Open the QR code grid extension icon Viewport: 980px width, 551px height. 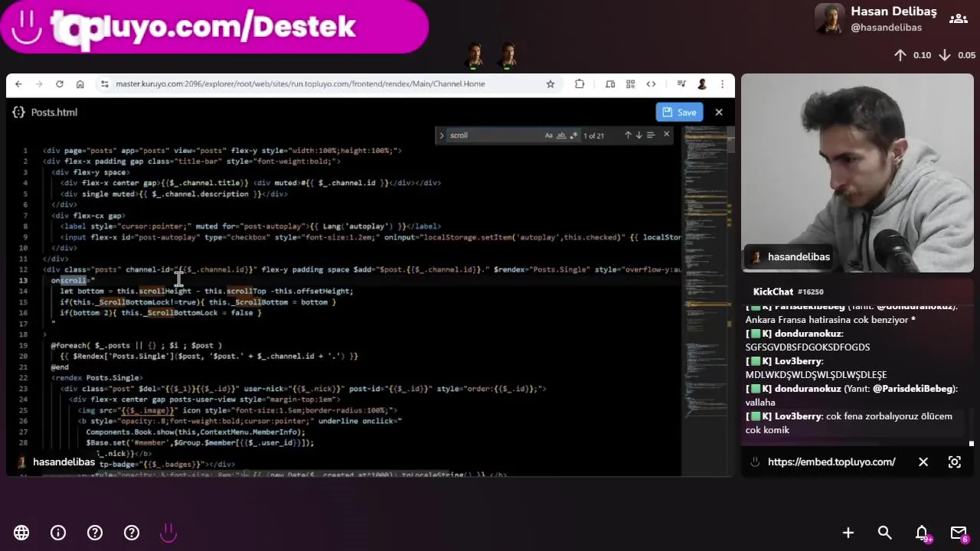tap(630, 84)
